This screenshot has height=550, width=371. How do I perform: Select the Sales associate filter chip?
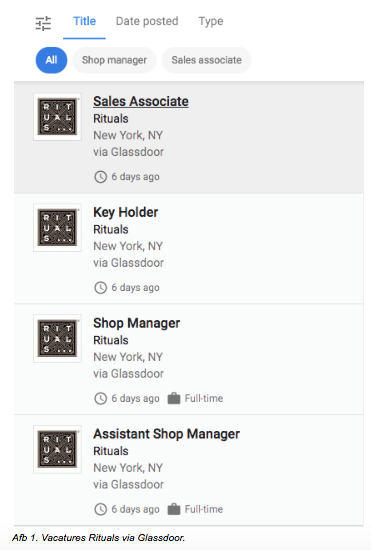[x=206, y=60]
